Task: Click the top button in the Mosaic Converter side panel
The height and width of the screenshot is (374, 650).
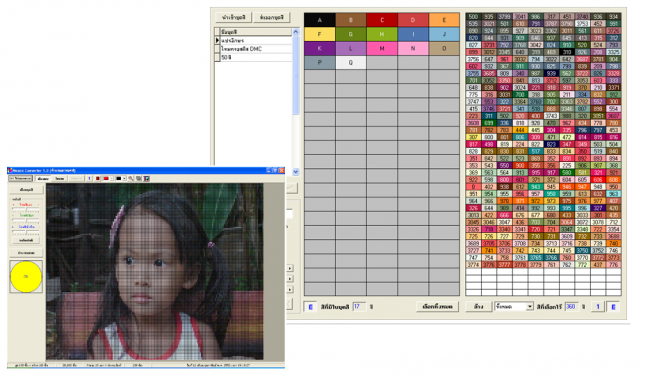Action: [x=27, y=189]
